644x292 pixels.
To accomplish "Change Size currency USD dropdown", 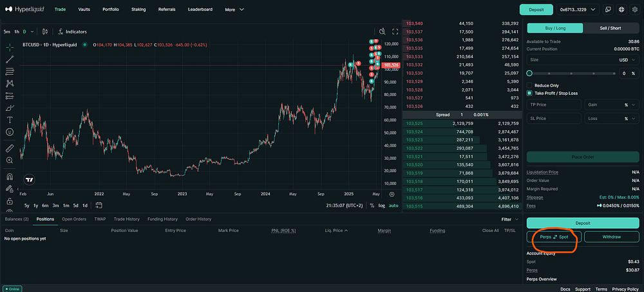I will click(x=629, y=60).
